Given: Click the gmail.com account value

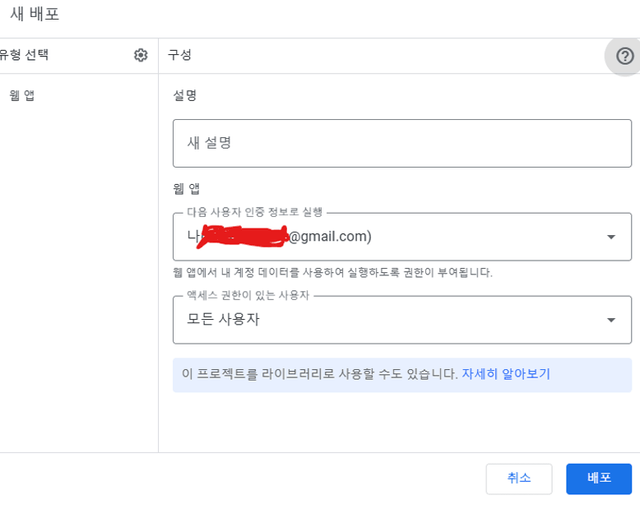Looking at the screenshot, I should click(x=330, y=237).
